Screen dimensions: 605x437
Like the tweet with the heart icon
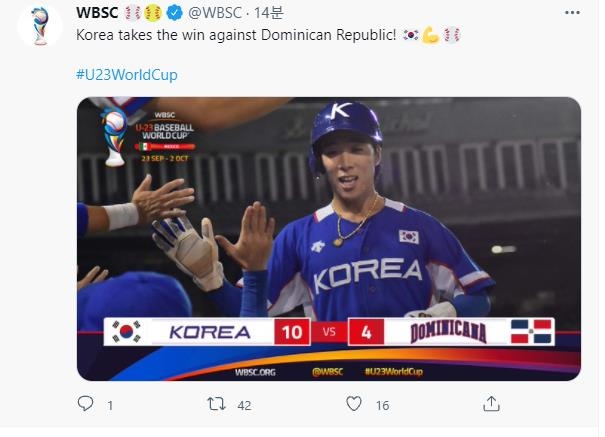tap(353, 405)
